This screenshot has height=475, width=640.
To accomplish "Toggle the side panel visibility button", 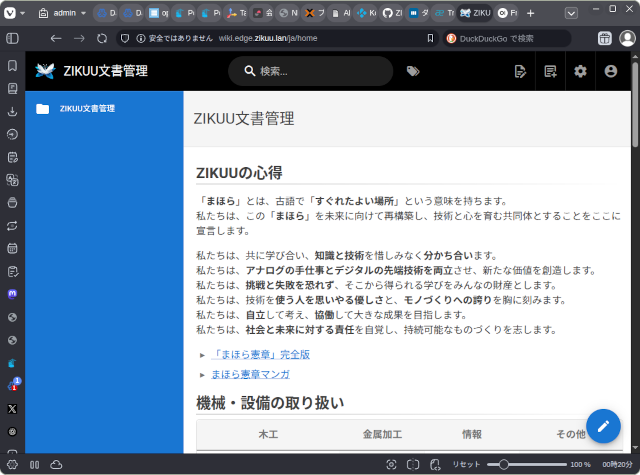I will coord(12,38).
